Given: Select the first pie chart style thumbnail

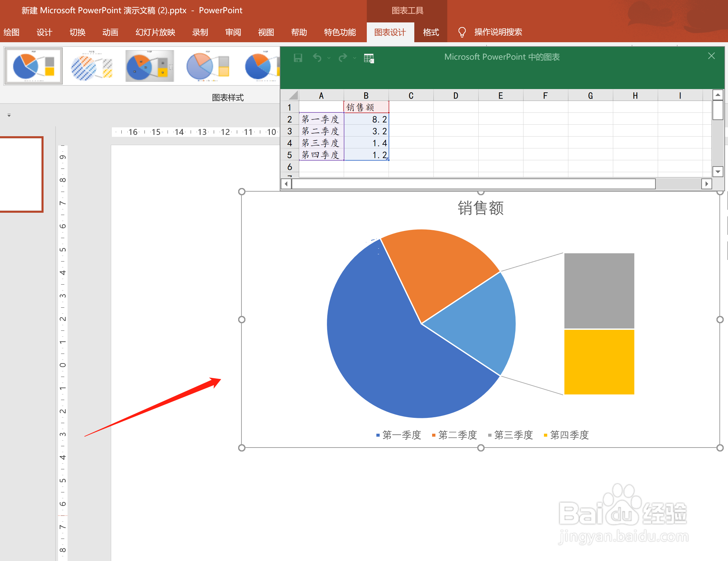Looking at the screenshot, I should point(33,66).
